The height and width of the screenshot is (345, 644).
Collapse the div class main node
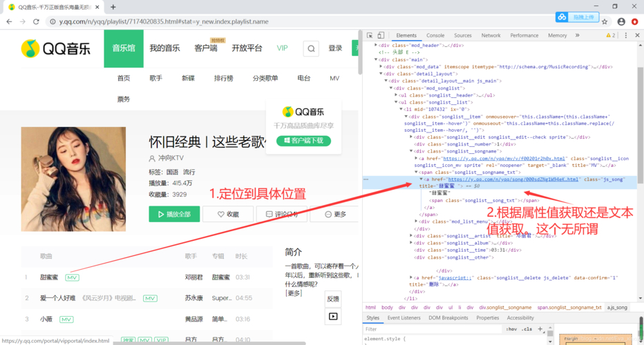pos(376,59)
